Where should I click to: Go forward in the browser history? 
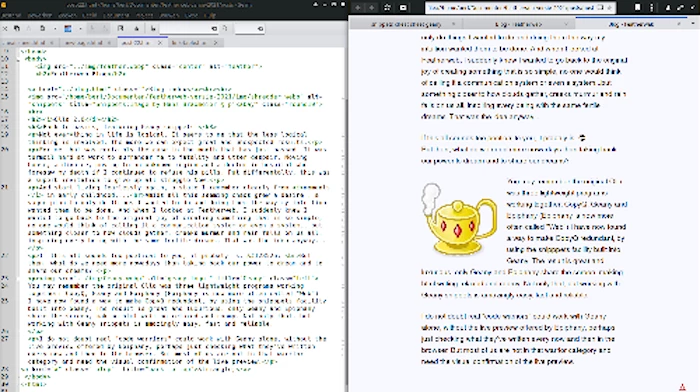click(x=371, y=8)
